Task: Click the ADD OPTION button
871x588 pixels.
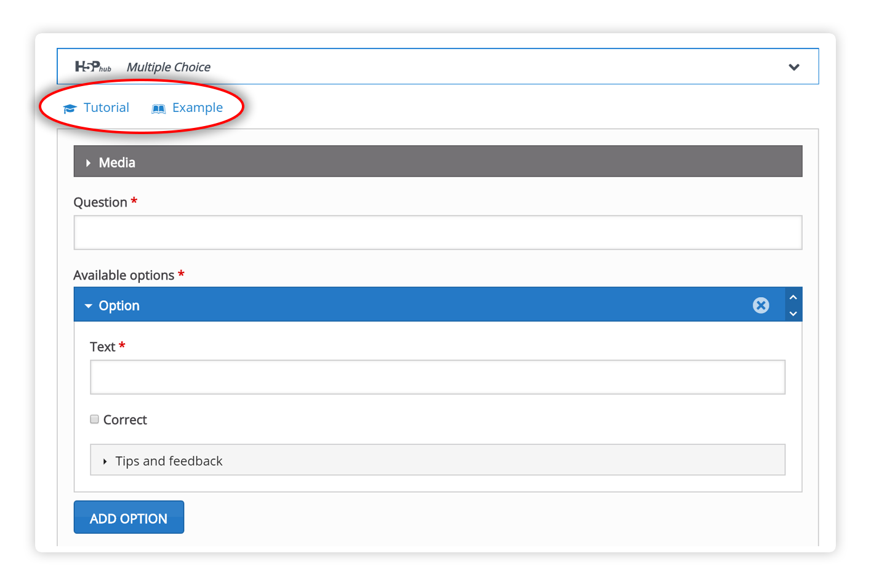Action: 129,517
